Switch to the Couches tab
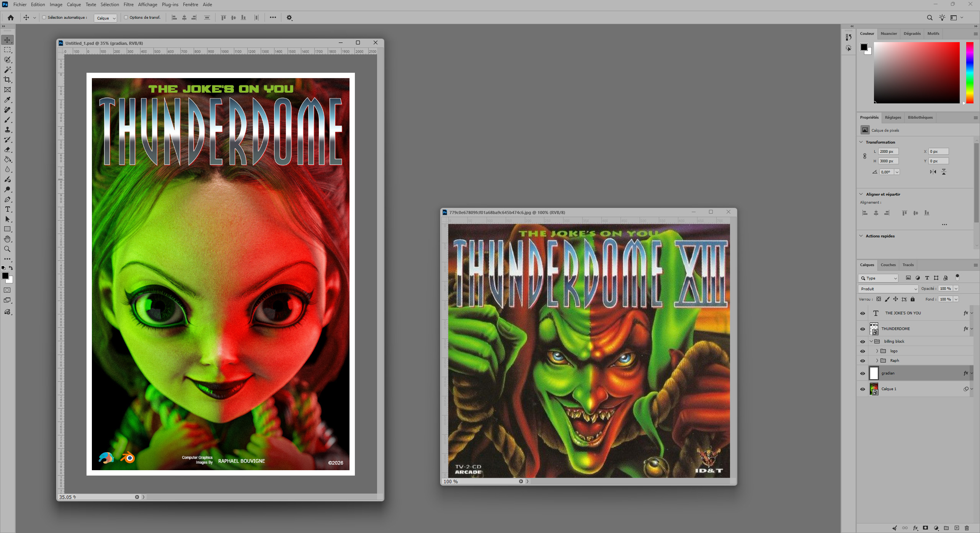This screenshot has width=980, height=533. click(x=888, y=265)
